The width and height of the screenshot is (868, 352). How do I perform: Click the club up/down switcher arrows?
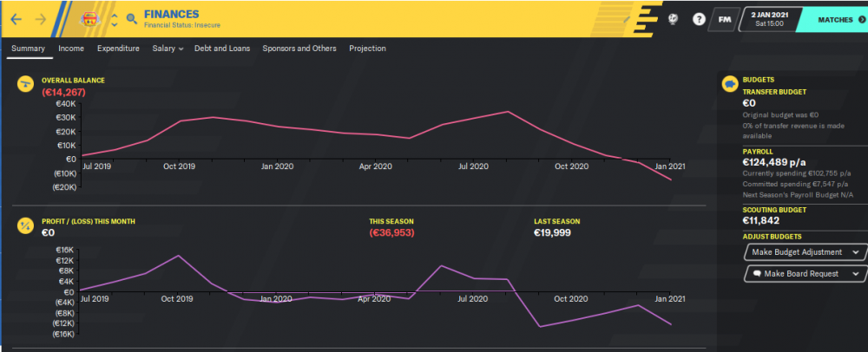point(114,19)
